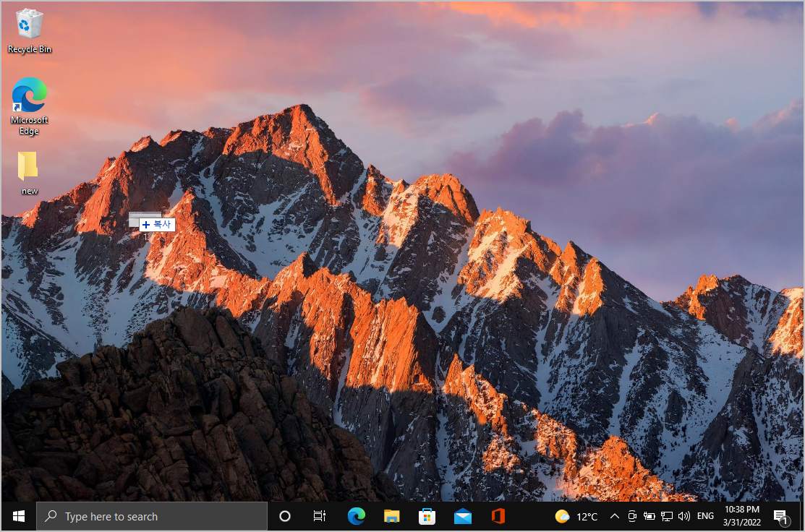This screenshot has width=805, height=532.
Task: Open the volume speaker control
Action: click(683, 516)
